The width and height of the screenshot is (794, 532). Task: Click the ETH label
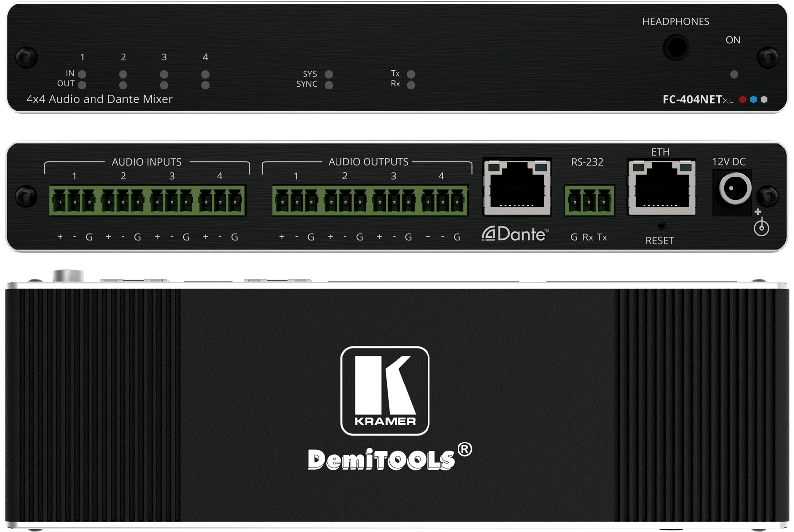(x=660, y=152)
